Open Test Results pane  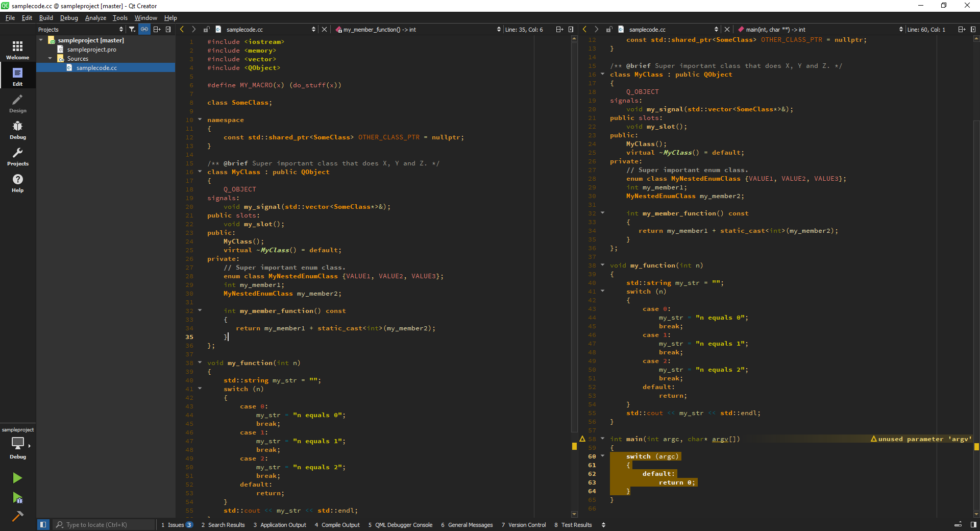[573, 525]
